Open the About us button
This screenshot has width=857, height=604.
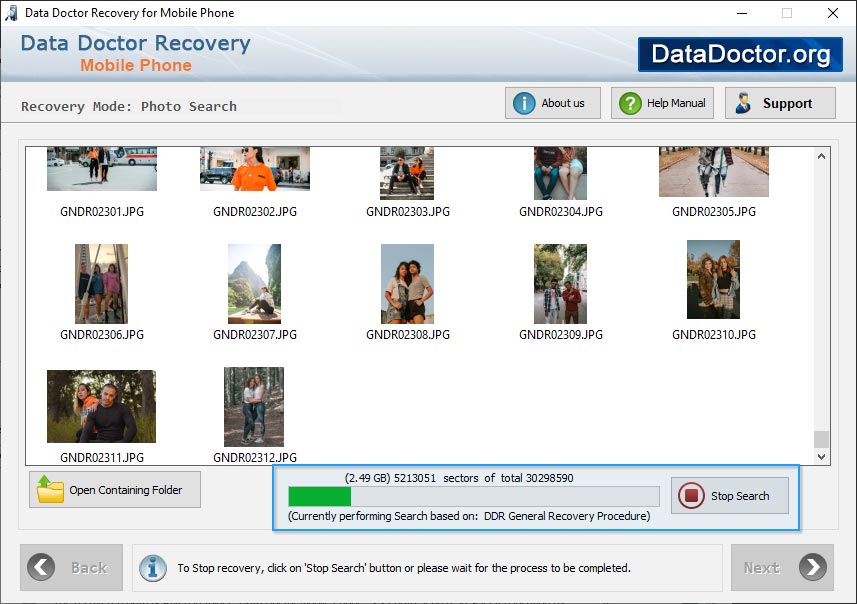coord(553,103)
